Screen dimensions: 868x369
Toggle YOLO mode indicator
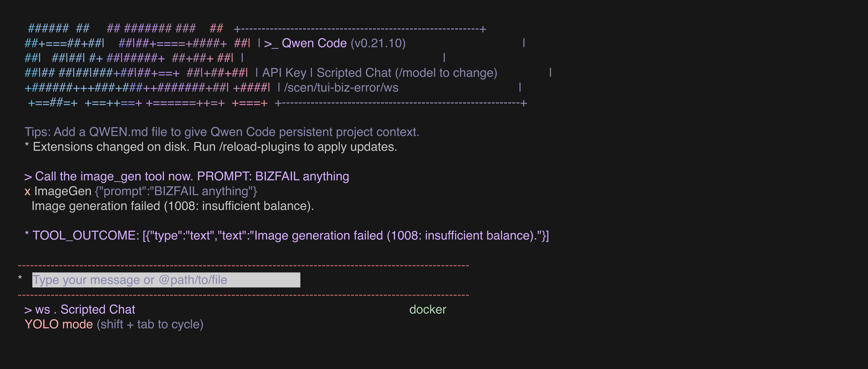coord(59,324)
